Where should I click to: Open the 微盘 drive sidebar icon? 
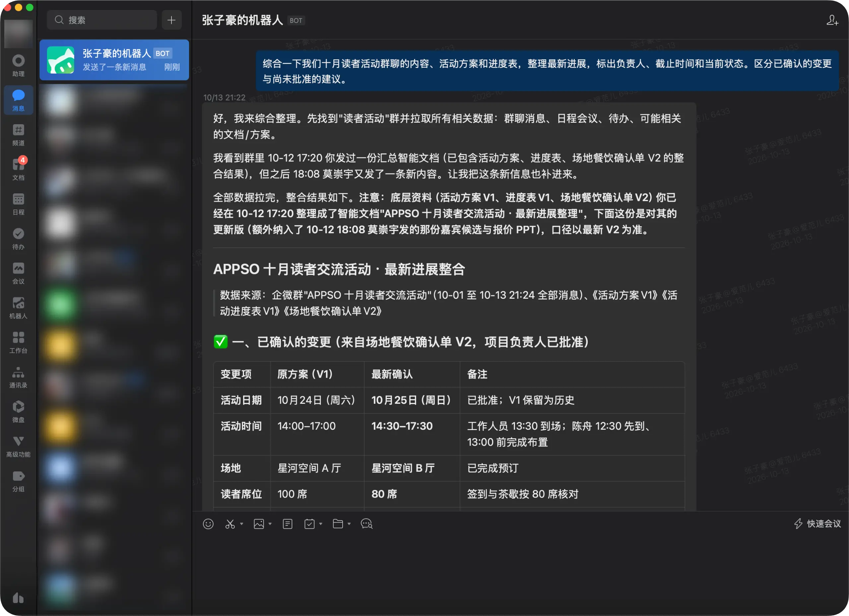[x=18, y=412]
